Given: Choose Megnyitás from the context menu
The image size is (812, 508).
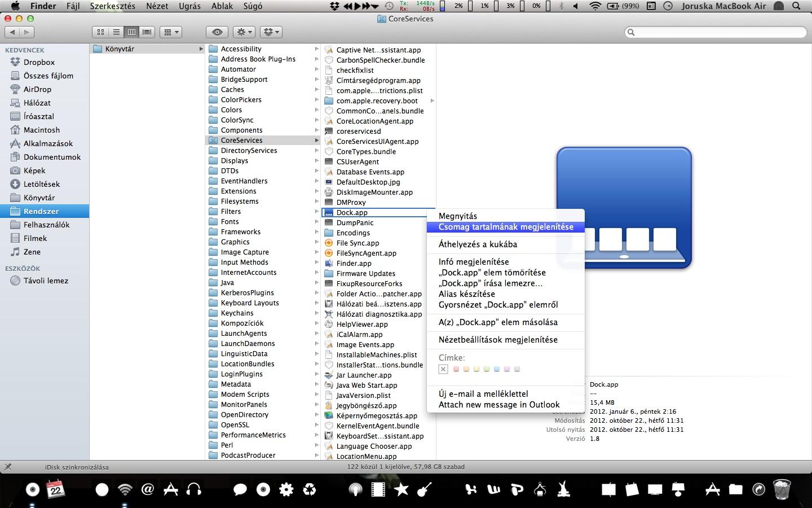Looking at the screenshot, I should point(505,216).
